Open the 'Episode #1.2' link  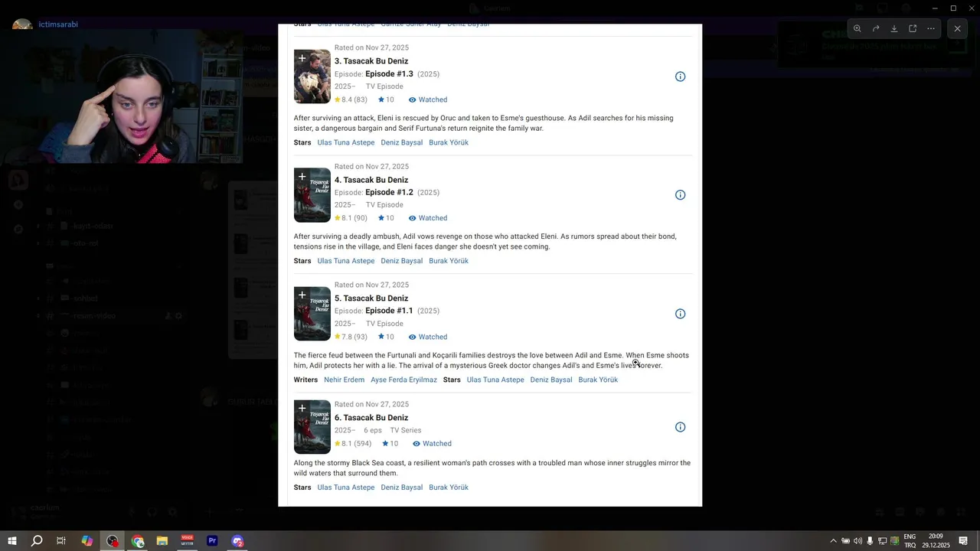(x=389, y=193)
